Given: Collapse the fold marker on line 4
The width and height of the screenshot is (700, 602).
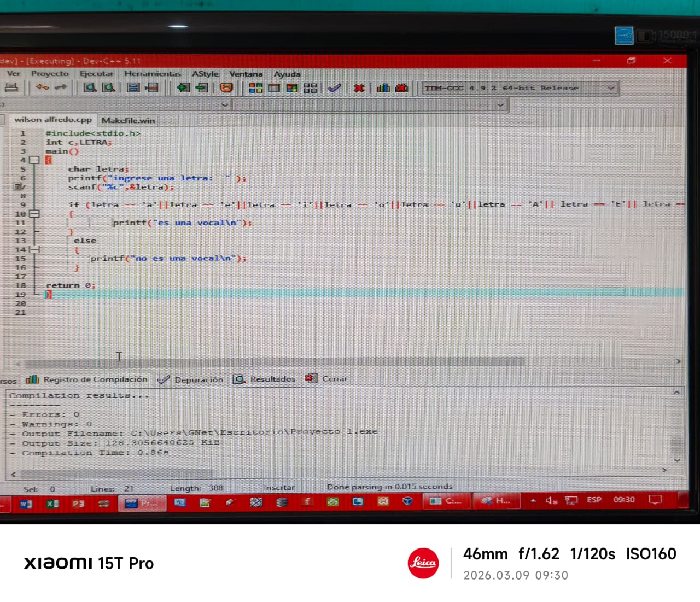Looking at the screenshot, I should tap(34, 160).
